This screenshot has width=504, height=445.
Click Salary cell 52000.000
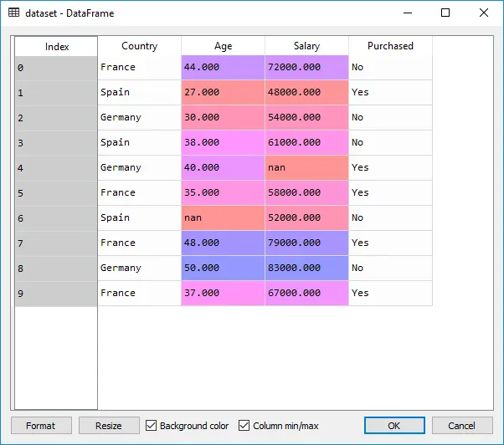pos(306,217)
